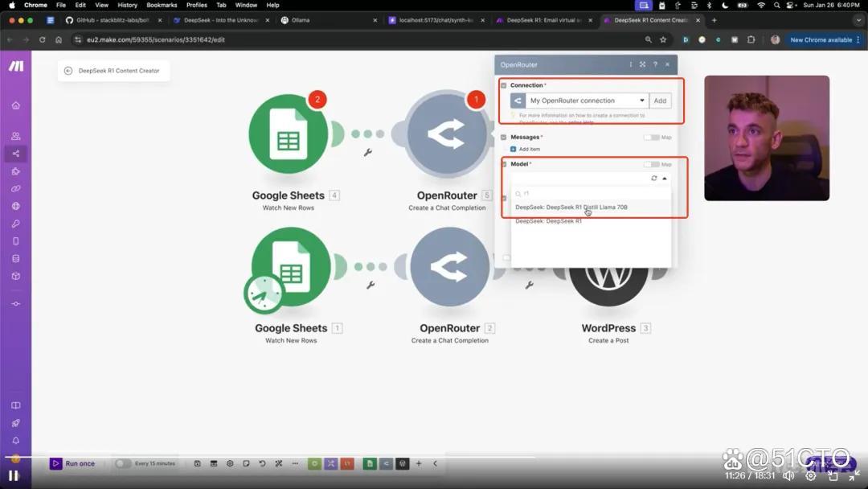
Task: Open the red Text parser favorite icon
Action: coord(347,463)
